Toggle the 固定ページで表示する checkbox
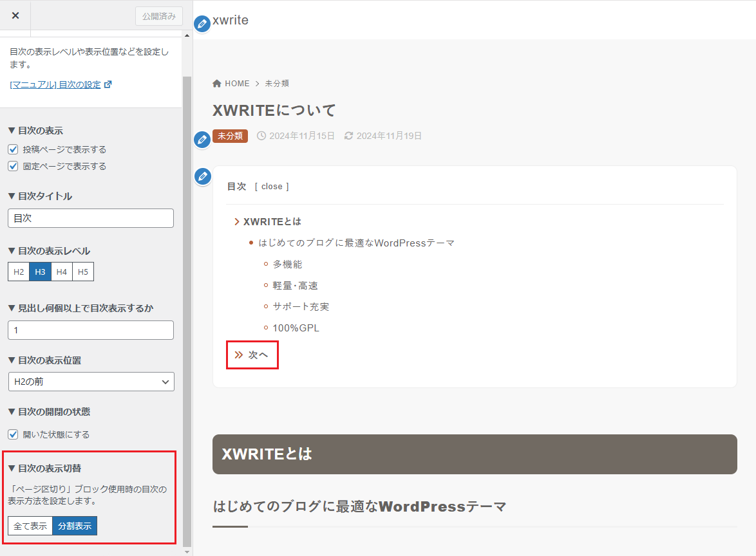The height and width of the screenshot is (556, 756). pos(13,166)
